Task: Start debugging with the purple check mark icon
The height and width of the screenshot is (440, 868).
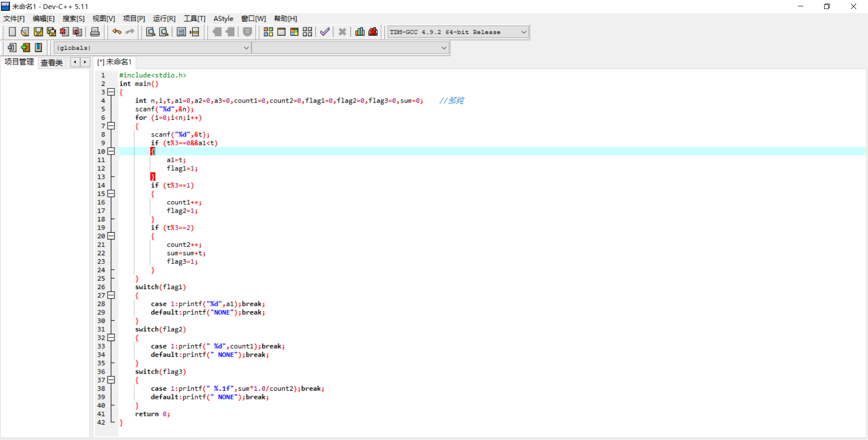Action: (325, 32)
